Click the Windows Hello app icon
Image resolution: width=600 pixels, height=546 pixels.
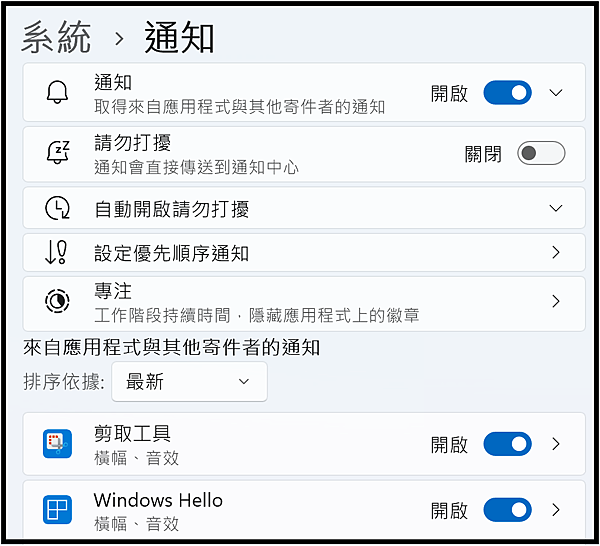click(57, 510)
